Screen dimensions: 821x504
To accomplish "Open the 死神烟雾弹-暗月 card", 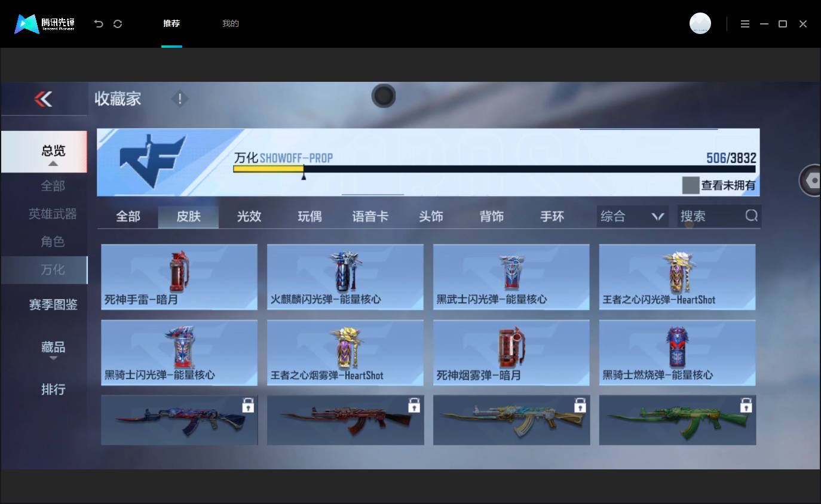I will click(511, 353).
